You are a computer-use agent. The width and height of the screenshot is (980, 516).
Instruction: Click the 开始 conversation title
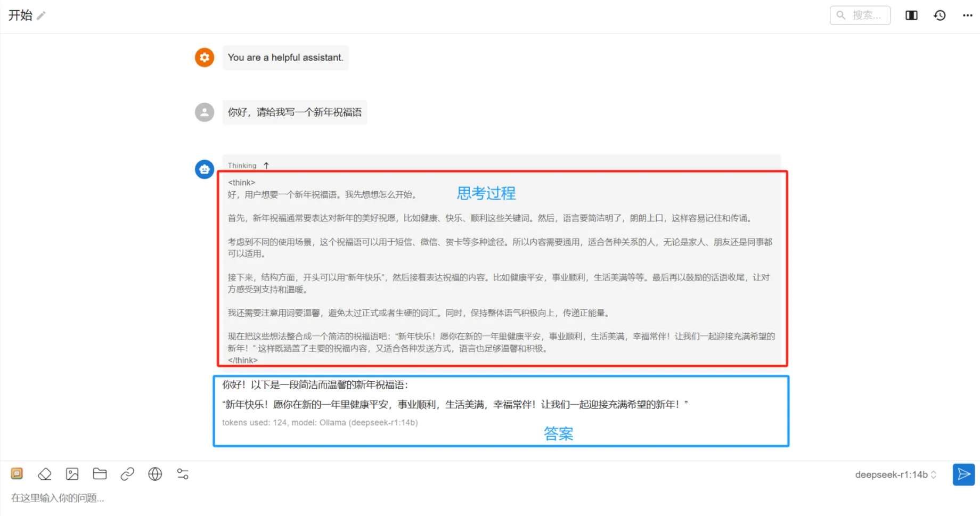pyautogui.click(x=20, y=15)
